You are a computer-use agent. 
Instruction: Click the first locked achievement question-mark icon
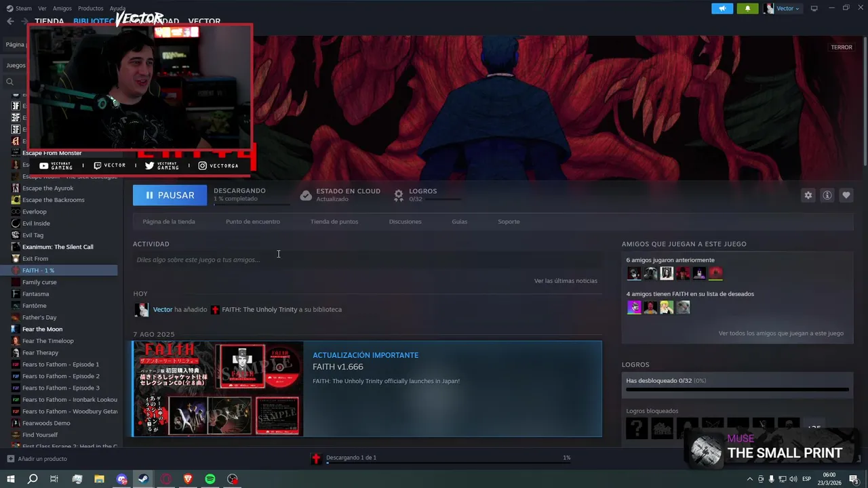(637, 428)
